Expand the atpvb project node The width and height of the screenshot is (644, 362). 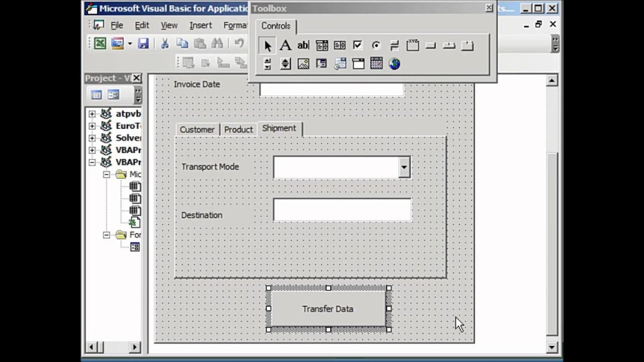click(x=92, y=114)
